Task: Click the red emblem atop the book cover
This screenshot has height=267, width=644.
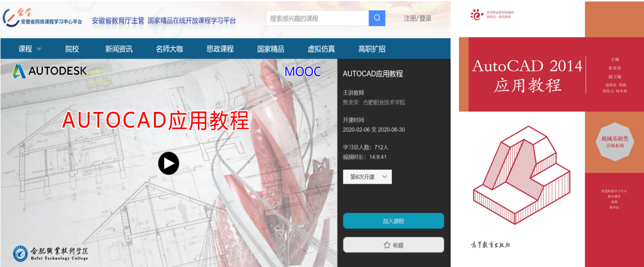Action: (x=477, y=14)
